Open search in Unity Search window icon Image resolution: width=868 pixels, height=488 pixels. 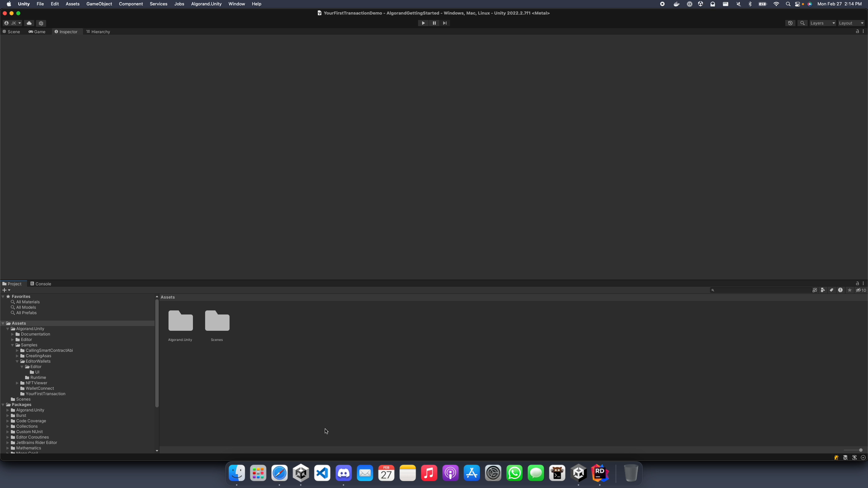point(814,290)
